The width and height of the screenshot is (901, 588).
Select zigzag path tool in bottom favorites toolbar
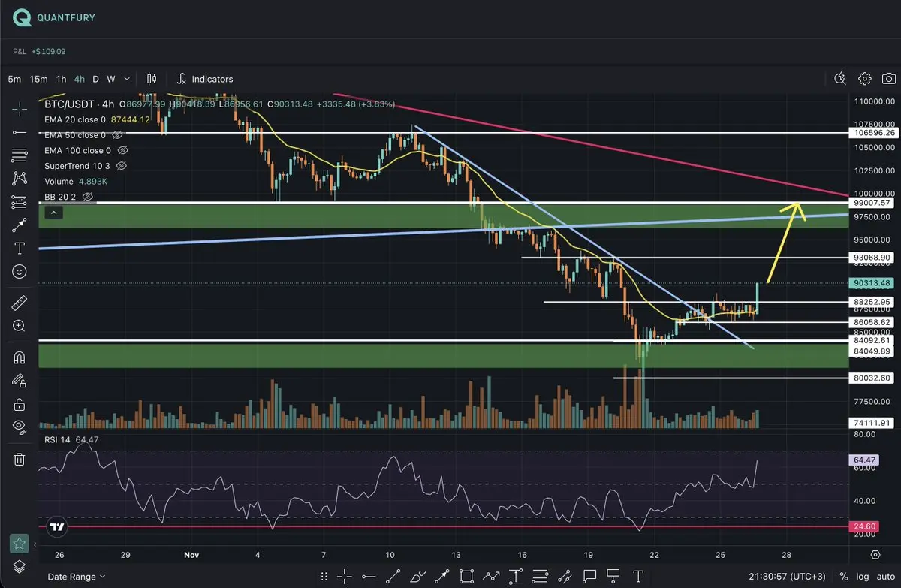click(491, 576)
